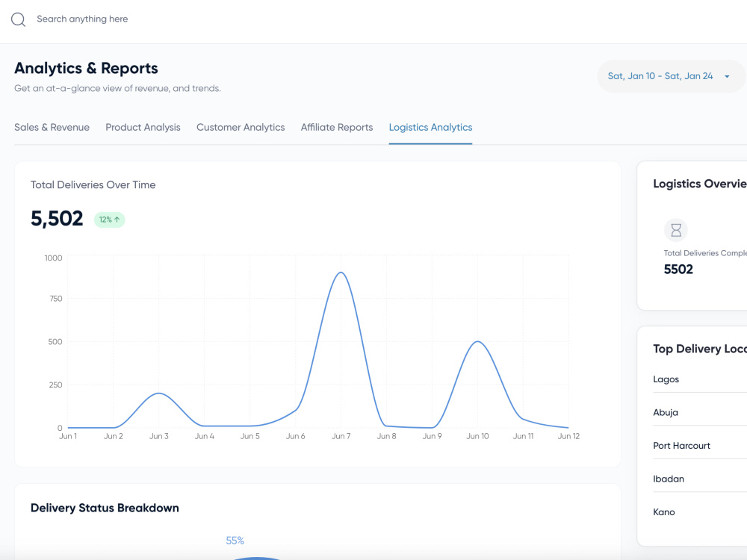Click the Jun 3 axis label
Screen dimensions: 747x560
coord(158,436)
